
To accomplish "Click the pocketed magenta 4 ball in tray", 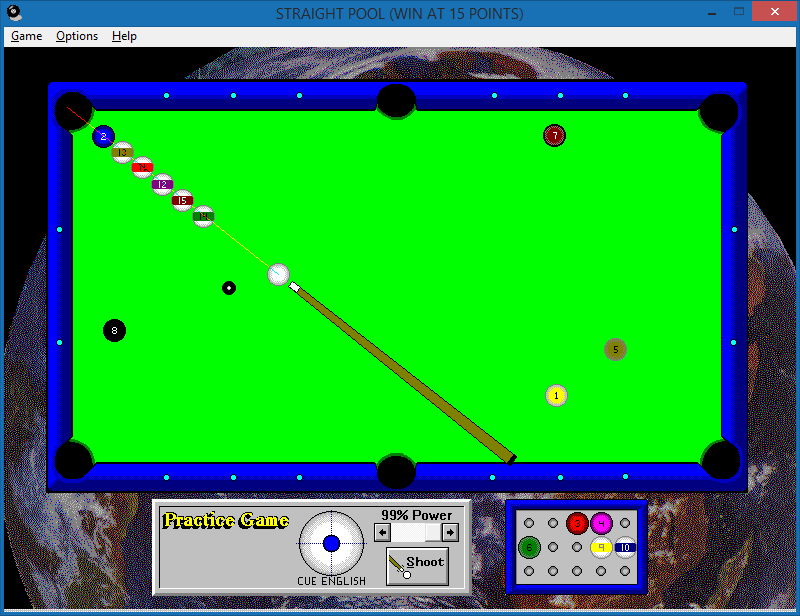I will tap(602, 523).
